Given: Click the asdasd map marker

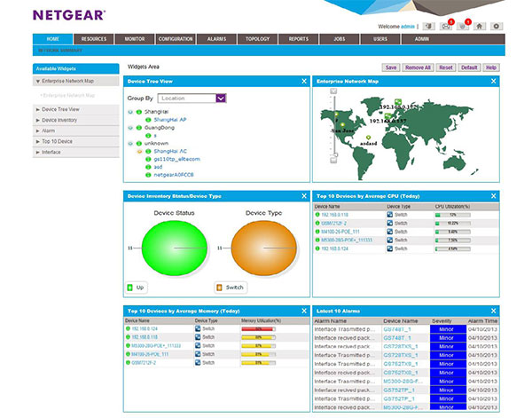Looking at the screenshot, I should click(x=368, y=138).
